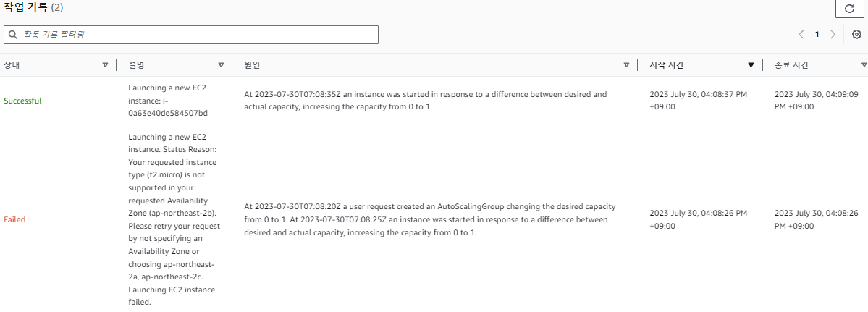Viewport: 868px width, 312px height.
Task: Click the refresh activity history button
Action: [x=850, y=8]
